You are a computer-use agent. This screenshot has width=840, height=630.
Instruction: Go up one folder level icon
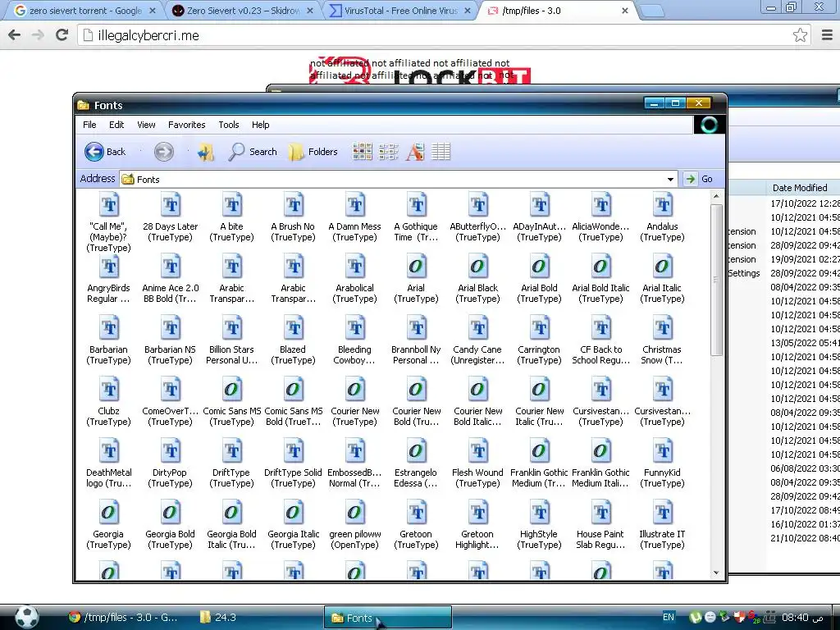pyautogui.click(x=206, y=152)
